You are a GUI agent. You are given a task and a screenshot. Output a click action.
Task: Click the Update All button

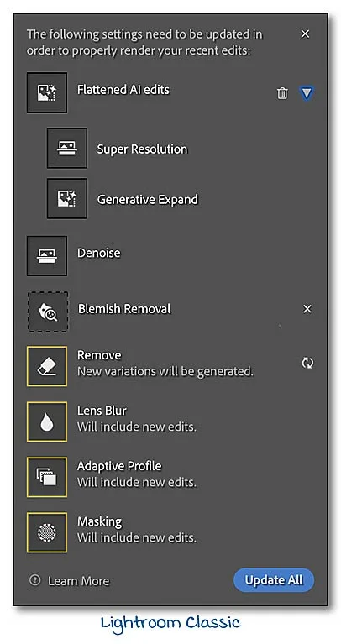274,580
